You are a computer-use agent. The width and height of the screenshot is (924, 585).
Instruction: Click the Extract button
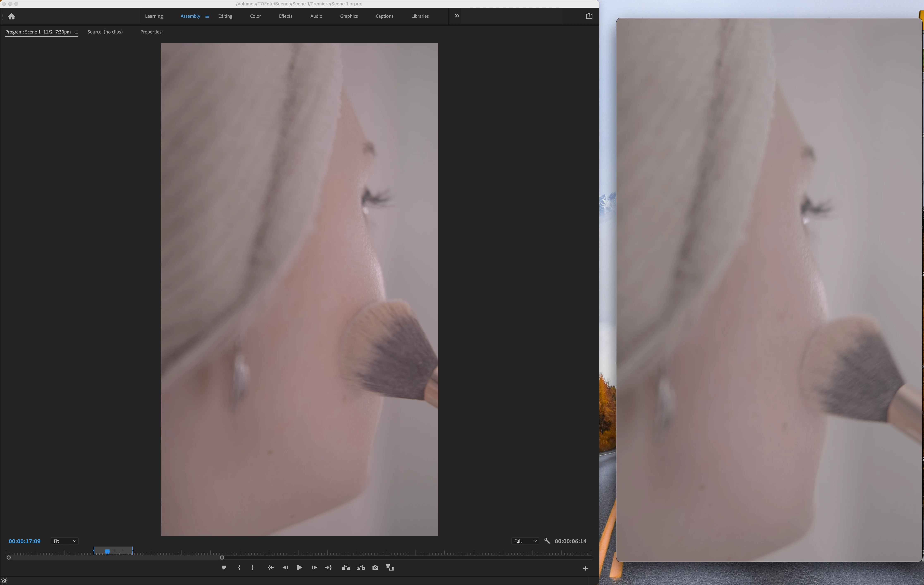point(360,568)
